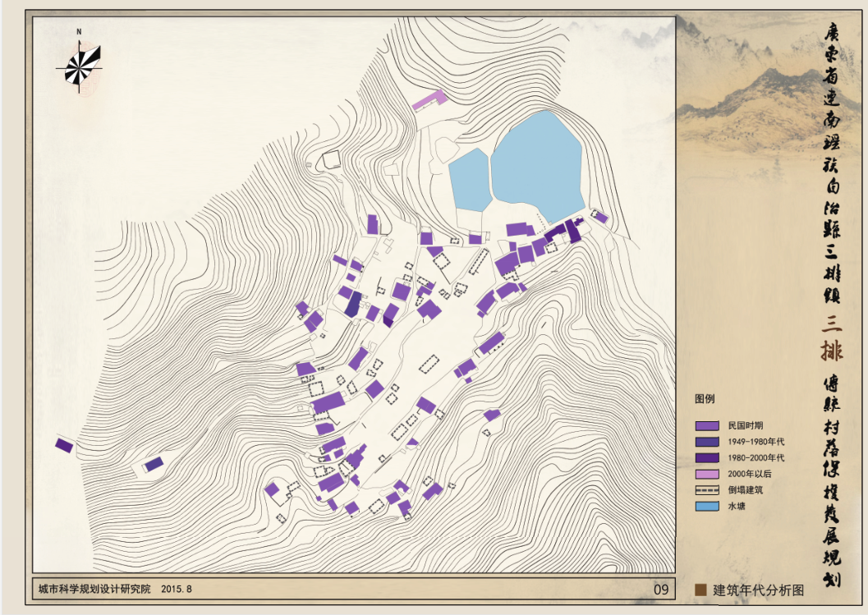Pick the 1949-1980年代 legend swatch
The width and height of the screenshot is (868, 615).
[x=707, y=442]
